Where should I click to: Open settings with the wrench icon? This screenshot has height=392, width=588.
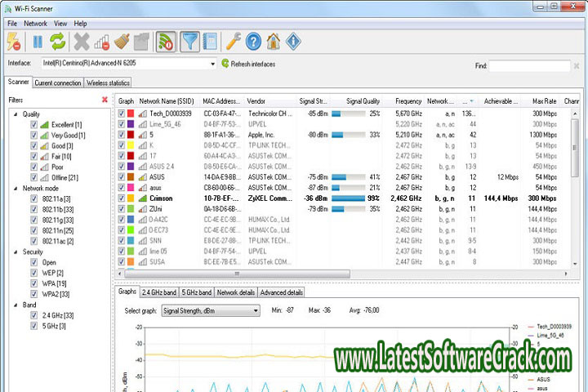point(234,42)
